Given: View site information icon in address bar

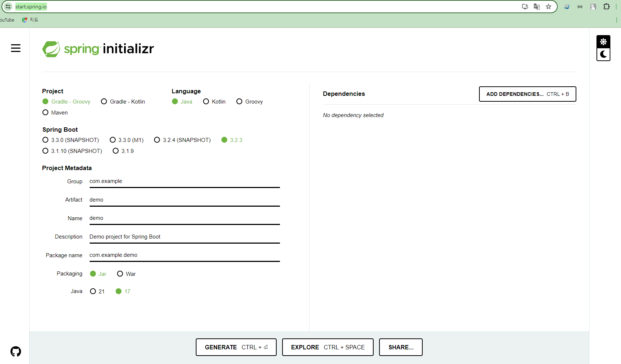Looking at the screenshot, I should [x=8, y=7].
